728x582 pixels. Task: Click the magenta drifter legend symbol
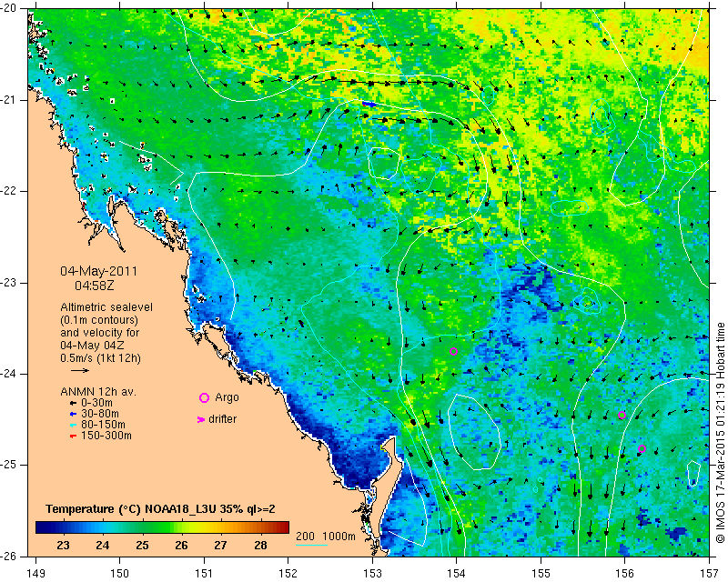click(201, 419)
